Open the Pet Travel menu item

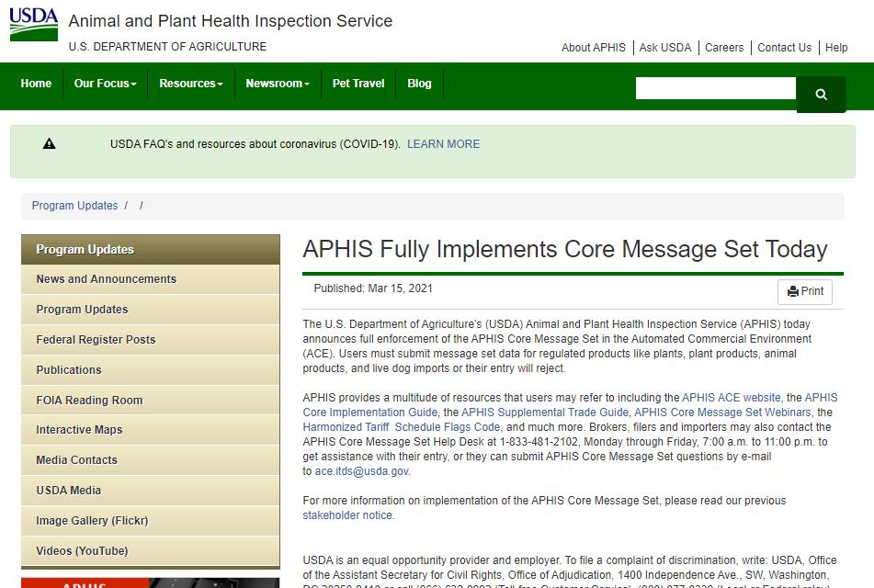tap(358, 84)
